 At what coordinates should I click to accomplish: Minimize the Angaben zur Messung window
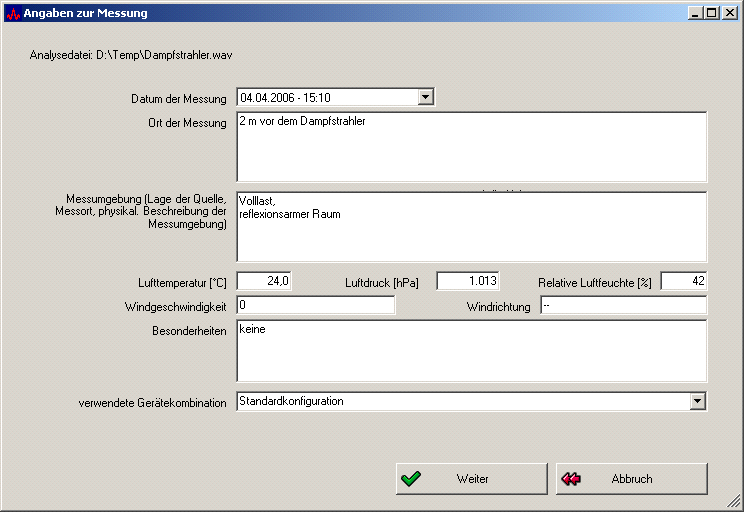[x=696, y=13]
